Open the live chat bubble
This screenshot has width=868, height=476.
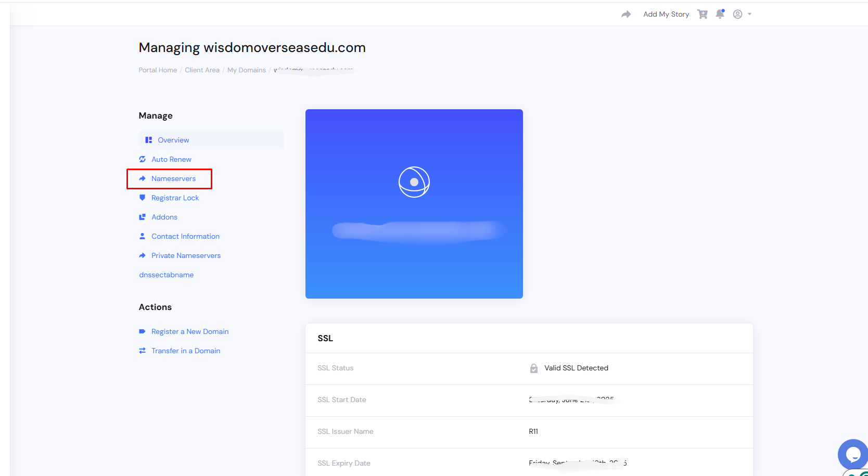point(853,454)
